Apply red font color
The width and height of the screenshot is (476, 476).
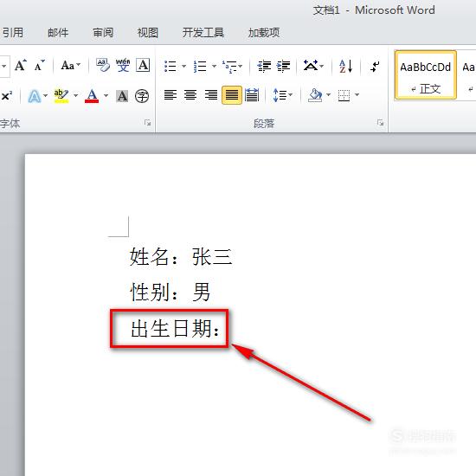click(92, 96)
